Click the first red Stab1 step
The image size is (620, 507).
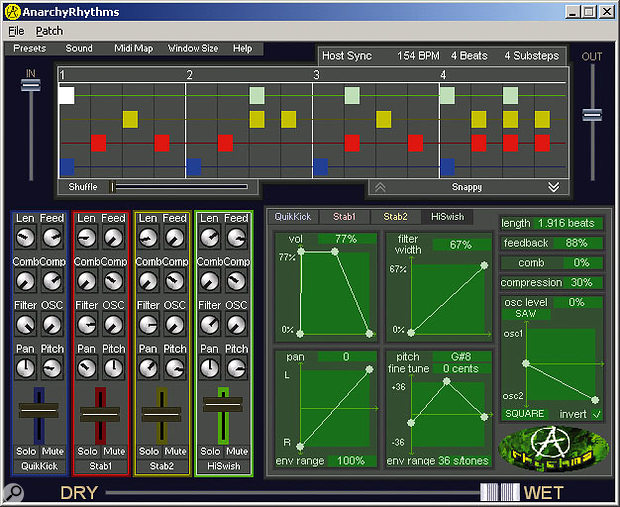click(x=98, y=143)
